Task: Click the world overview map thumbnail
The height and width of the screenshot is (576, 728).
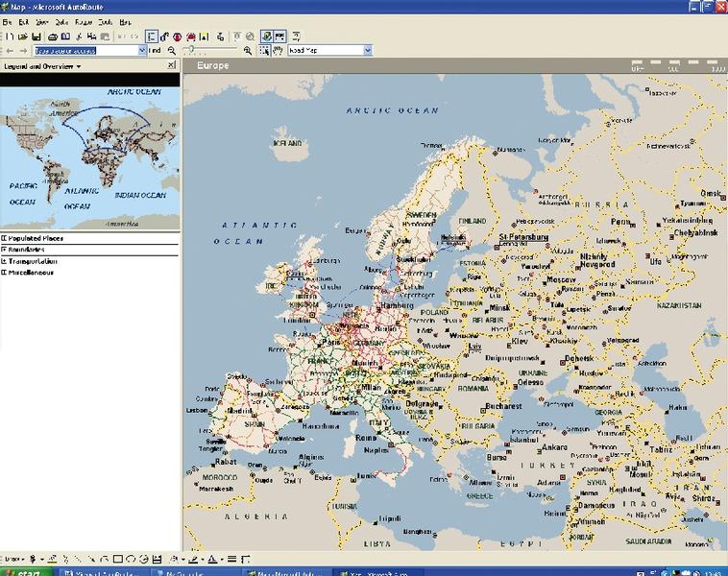Action: pyautogui.click(x=89, y=157)
